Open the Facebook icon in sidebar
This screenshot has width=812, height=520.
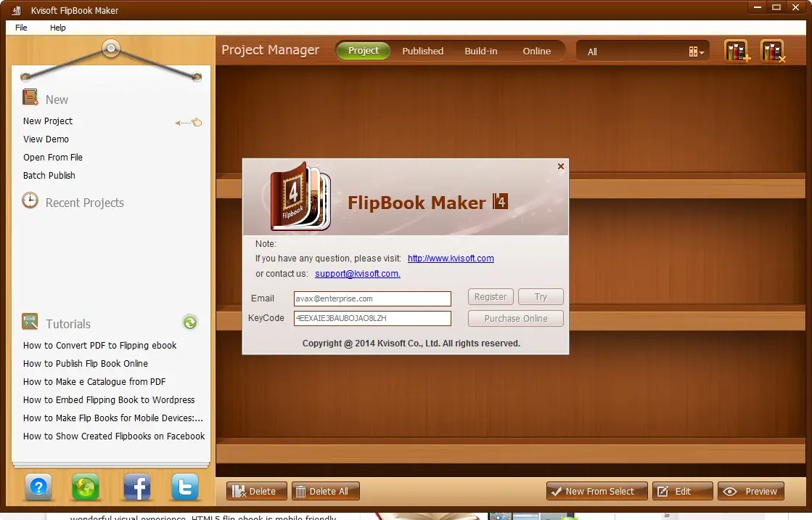136,487
